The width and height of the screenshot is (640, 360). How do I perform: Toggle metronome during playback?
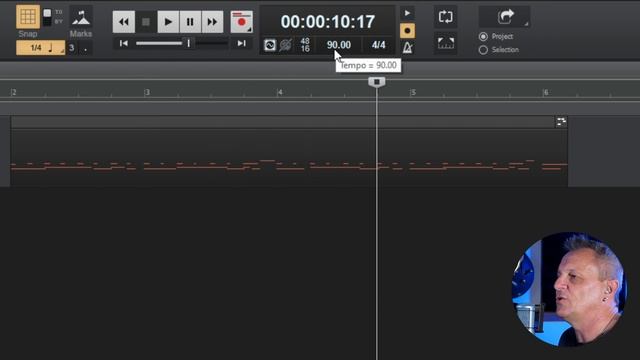[x=407, y=13]
